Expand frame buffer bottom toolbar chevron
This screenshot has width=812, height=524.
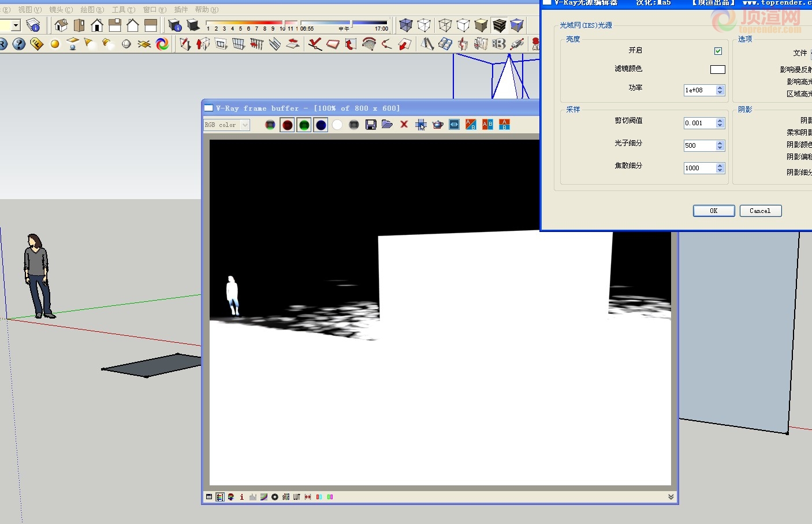(671, 497)
